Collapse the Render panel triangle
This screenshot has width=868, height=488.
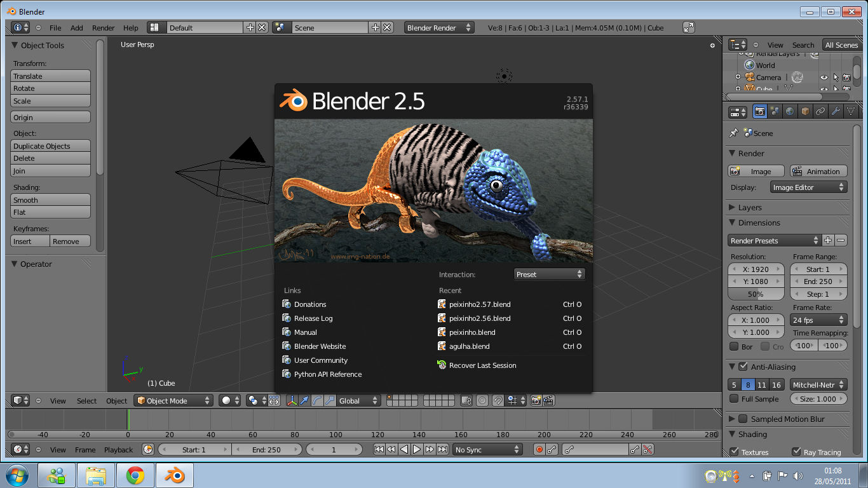(x=733, y=154)
